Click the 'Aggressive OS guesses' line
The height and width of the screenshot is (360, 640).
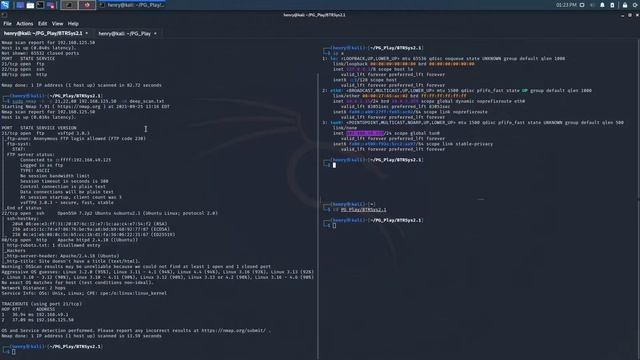click(x=158, y=272)
